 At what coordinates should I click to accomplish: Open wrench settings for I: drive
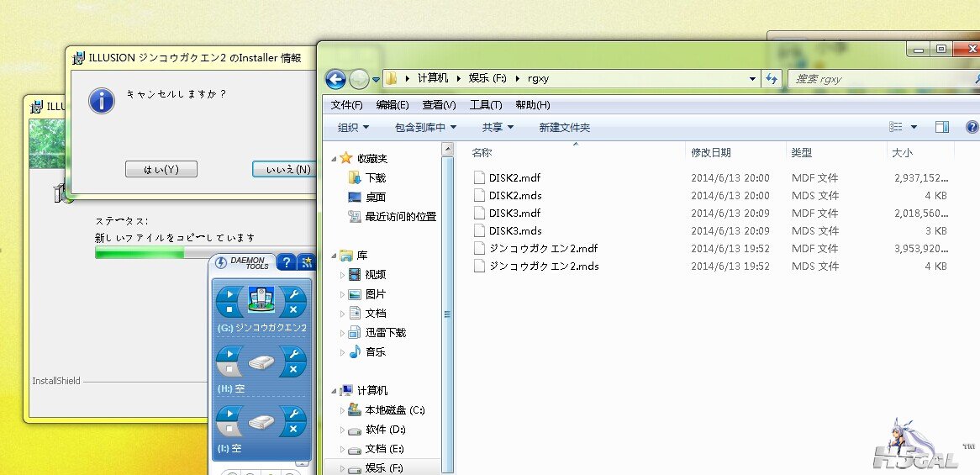tap(293, 414)
